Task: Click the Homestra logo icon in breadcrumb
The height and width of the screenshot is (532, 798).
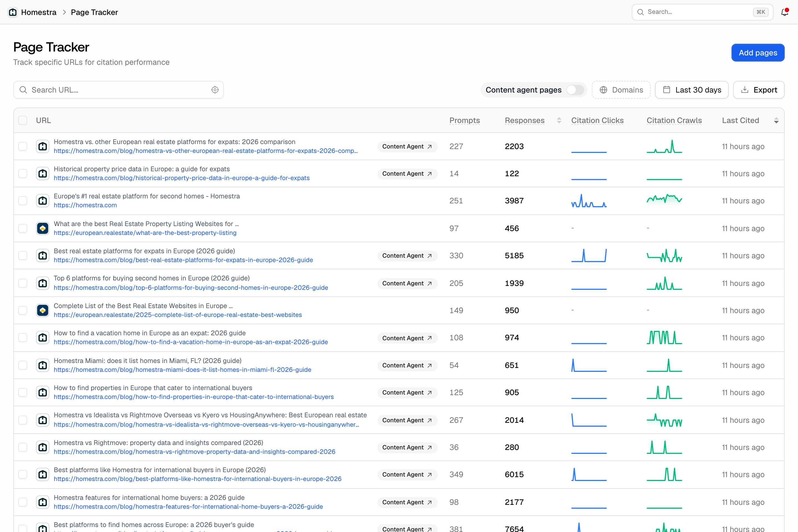Action: pos(13,12)
